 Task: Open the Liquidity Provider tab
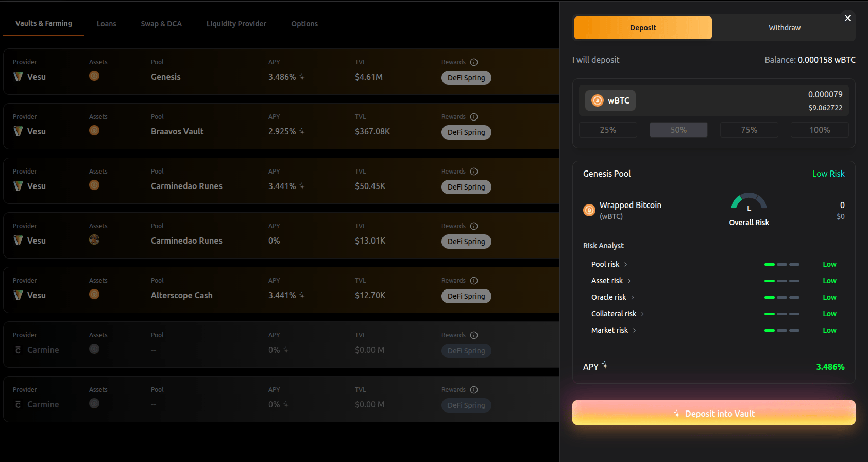[x=236, y=24]
